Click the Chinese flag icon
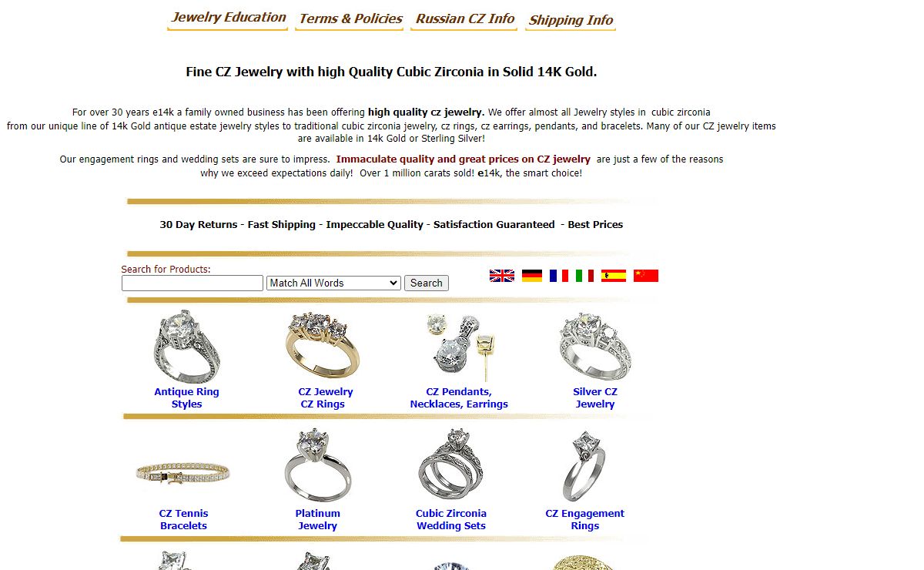The width and height of the screenshot is (924, 570). (x=646, y=276)
